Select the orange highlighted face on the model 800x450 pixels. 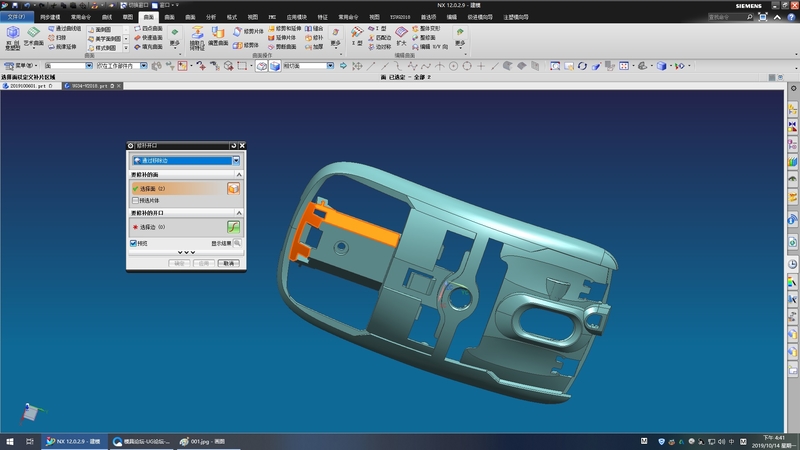coord(361,227)
